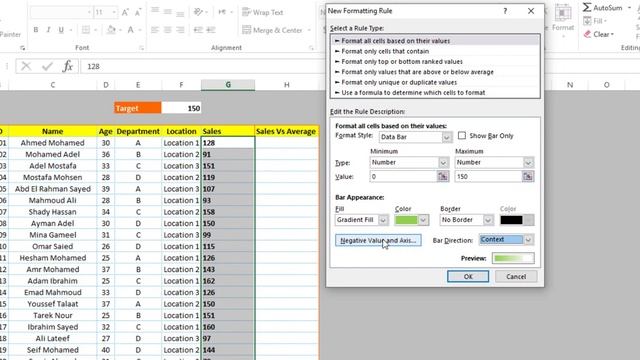Click Decrease Indent icon
The height and width of the screenshot is (360, 640).
click(198, 30)
